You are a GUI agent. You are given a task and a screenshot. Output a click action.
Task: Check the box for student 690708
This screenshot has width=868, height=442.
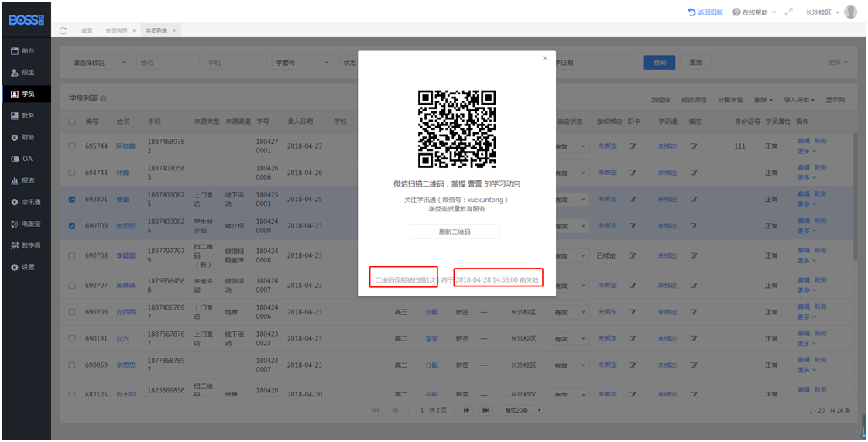point(72,255)
